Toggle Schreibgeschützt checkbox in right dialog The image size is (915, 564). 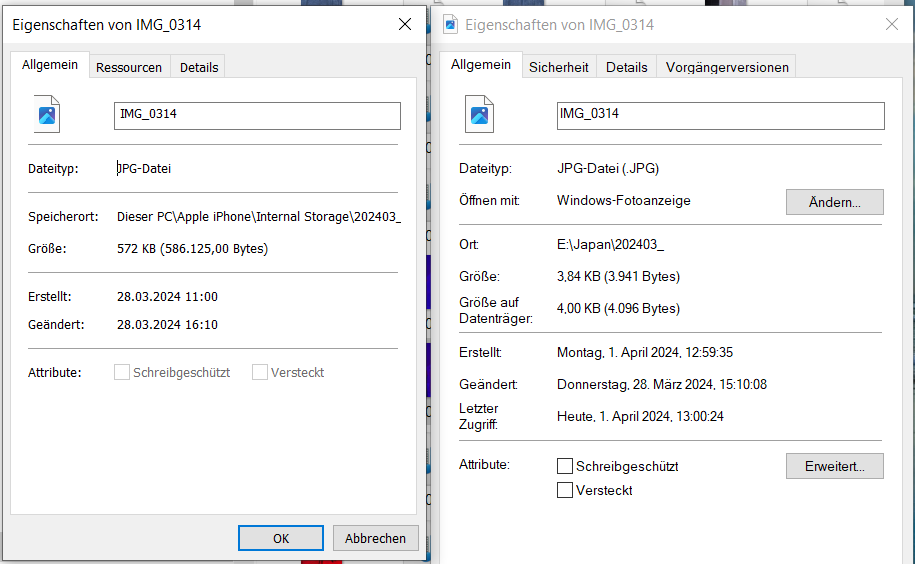pyautogui.click(x=565, y=466)
